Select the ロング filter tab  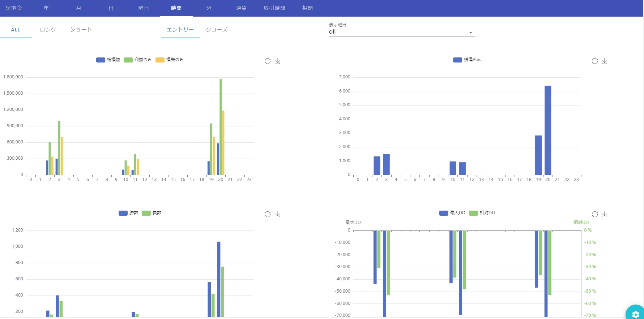[x=48, y=30]
